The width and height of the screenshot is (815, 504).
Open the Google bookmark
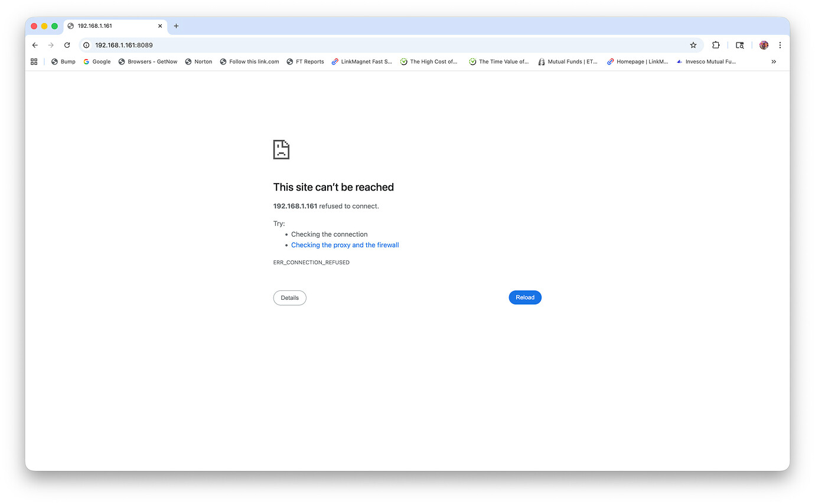click(x=96, y=61)
